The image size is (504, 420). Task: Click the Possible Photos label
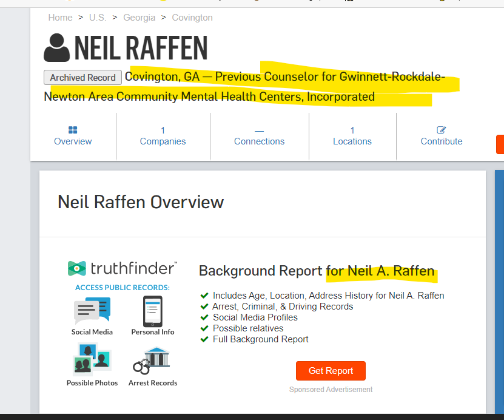click(x=92, y=383)
